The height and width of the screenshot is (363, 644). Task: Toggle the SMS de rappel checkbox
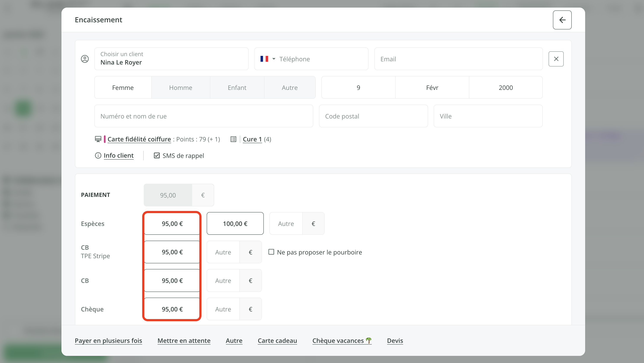coord(157,155)
